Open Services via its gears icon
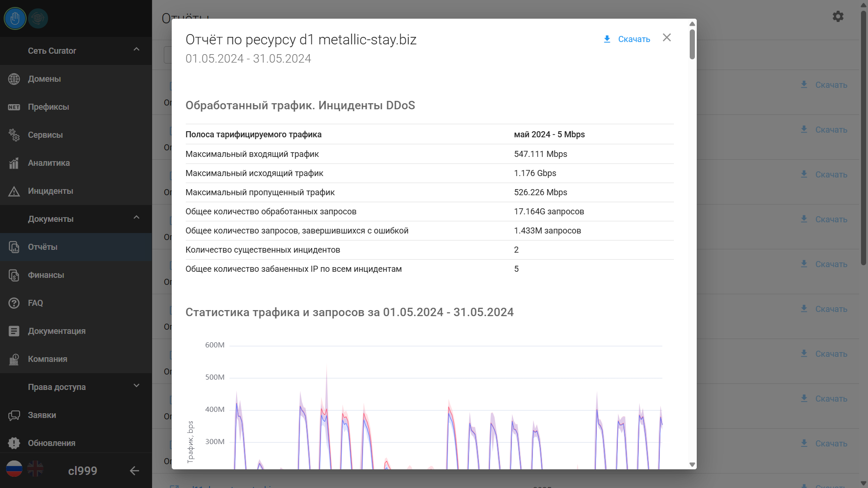This screenshot has width=868, height=488. [x=14, y=135]
